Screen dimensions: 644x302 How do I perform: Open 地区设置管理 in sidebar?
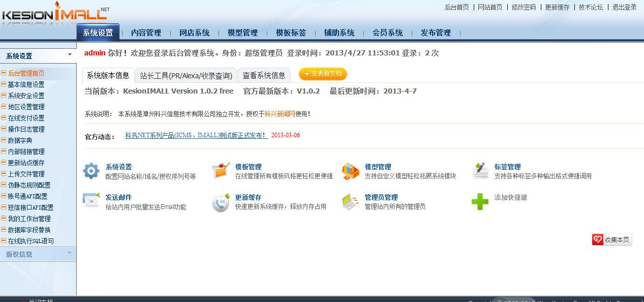coord(26,107)
